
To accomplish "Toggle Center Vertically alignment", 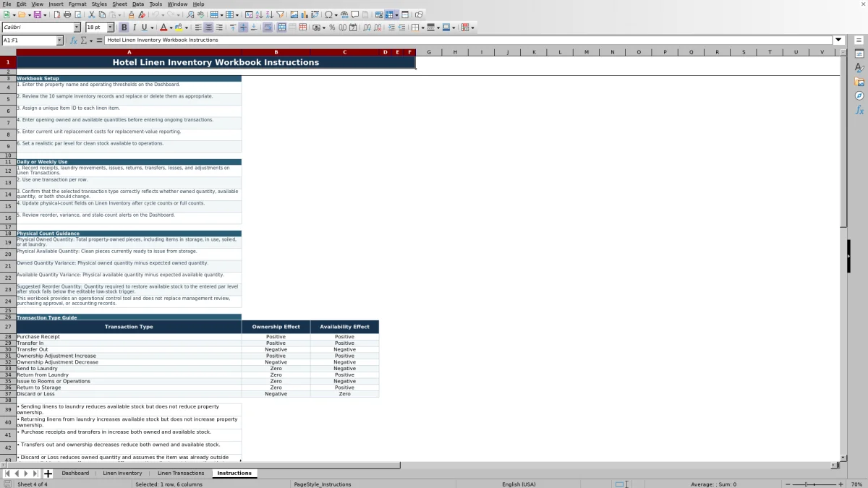I will pyautogui.click(x=243, y=27).
